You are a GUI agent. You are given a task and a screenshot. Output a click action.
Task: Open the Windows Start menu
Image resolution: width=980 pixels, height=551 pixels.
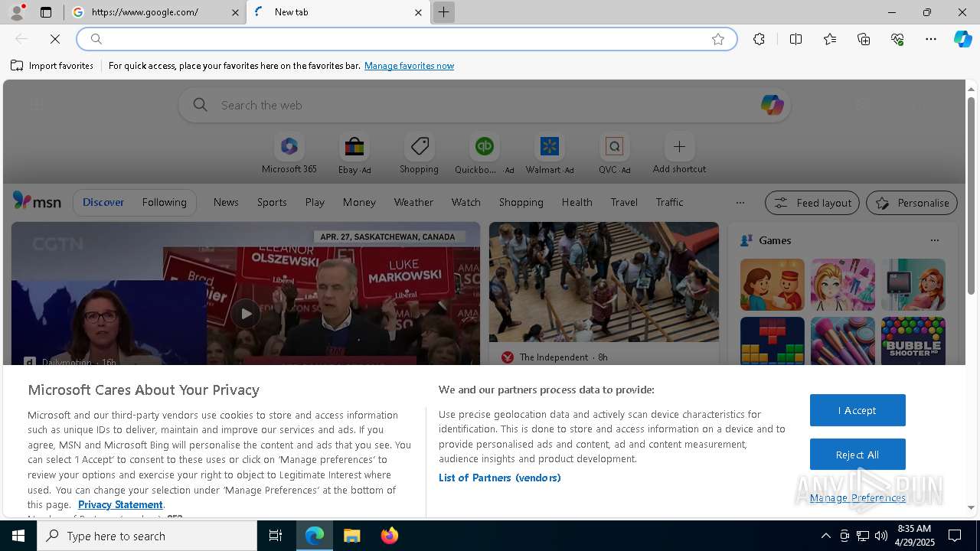[x=18, y=536]
